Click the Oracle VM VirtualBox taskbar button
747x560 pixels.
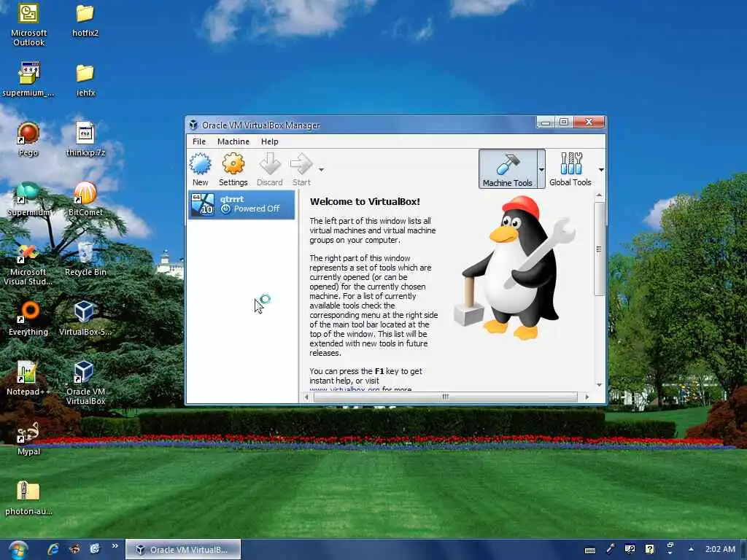[183, 550]
